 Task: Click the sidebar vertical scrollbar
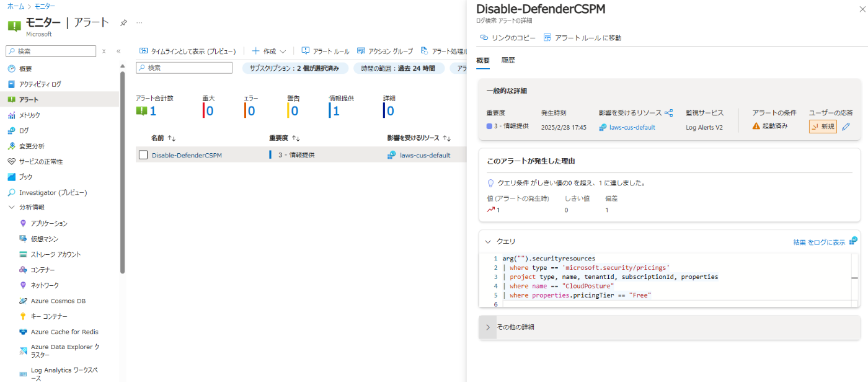pyautogui.click(x=122, y=172)
